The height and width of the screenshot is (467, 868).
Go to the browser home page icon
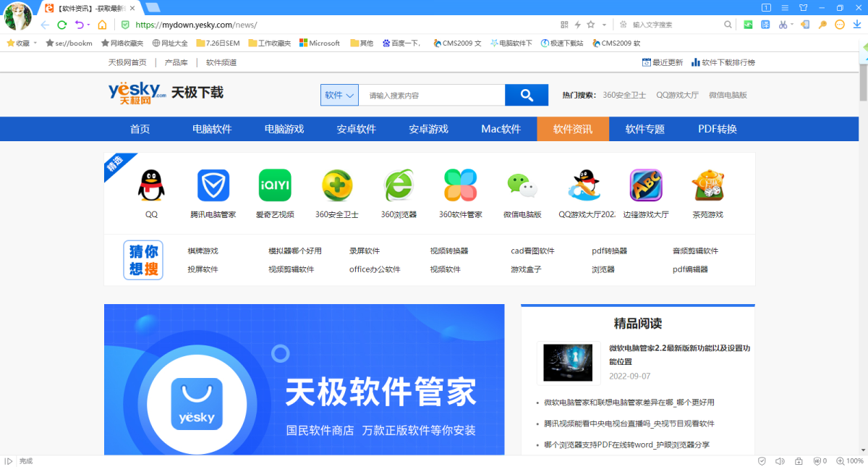pos(102,25)
